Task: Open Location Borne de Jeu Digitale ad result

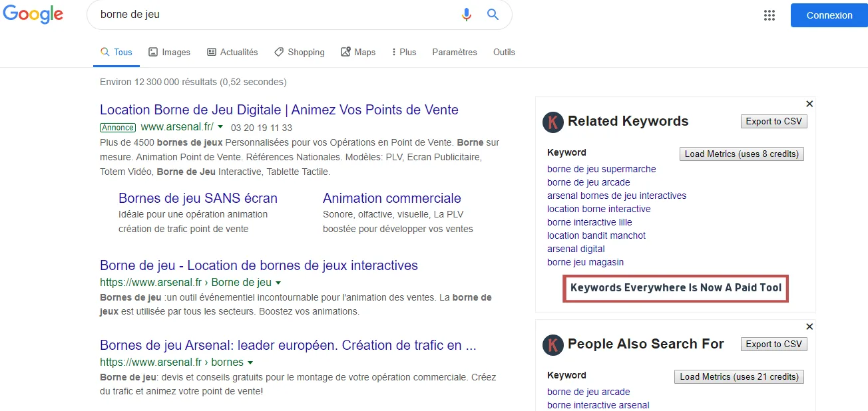Action: tap(279, 110)
